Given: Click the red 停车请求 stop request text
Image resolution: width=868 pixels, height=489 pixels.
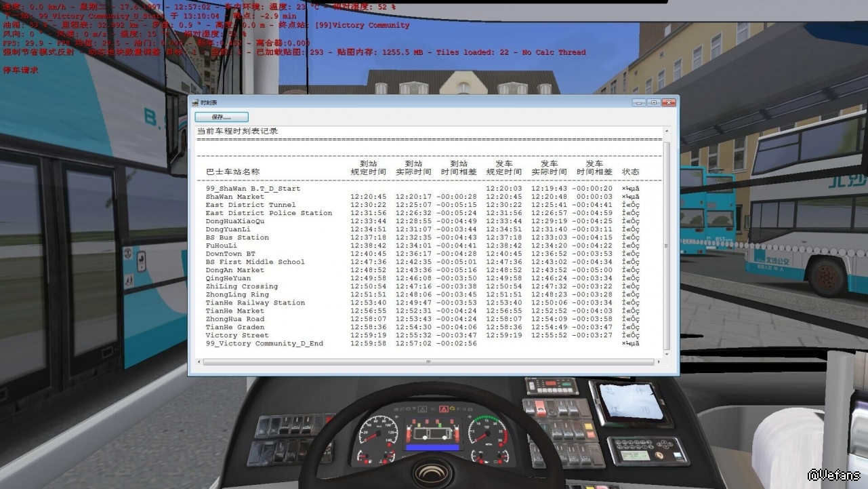Looking at the screenshot, I should tap(21, 70).
